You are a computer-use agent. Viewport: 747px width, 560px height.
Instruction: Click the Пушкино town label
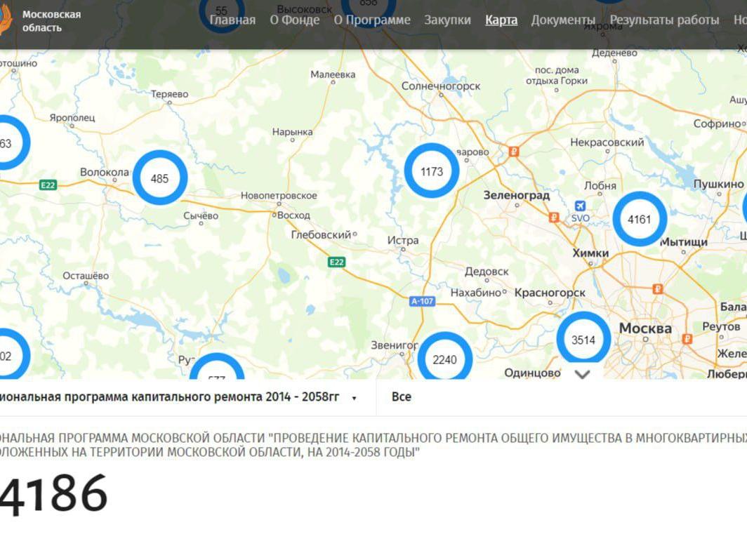tap(718, 184)
